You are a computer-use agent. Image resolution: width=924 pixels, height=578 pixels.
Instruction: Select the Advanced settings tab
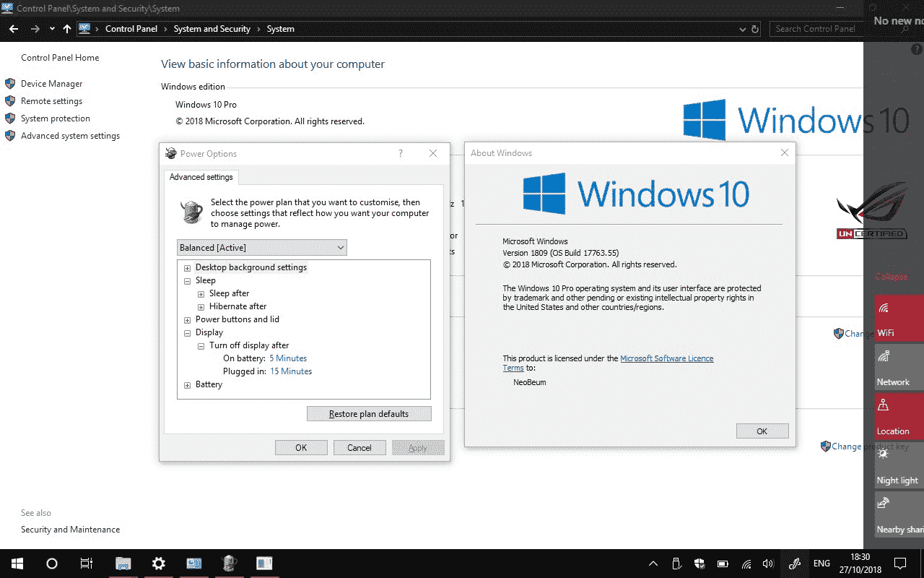click(x=201, y=177)
